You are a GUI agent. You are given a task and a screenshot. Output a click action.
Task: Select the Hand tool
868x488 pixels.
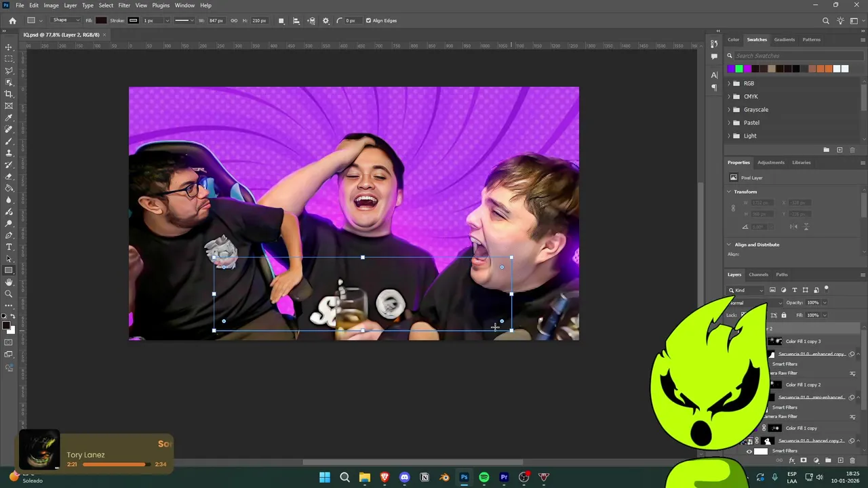pyautogui.click(x=9, y=282)
